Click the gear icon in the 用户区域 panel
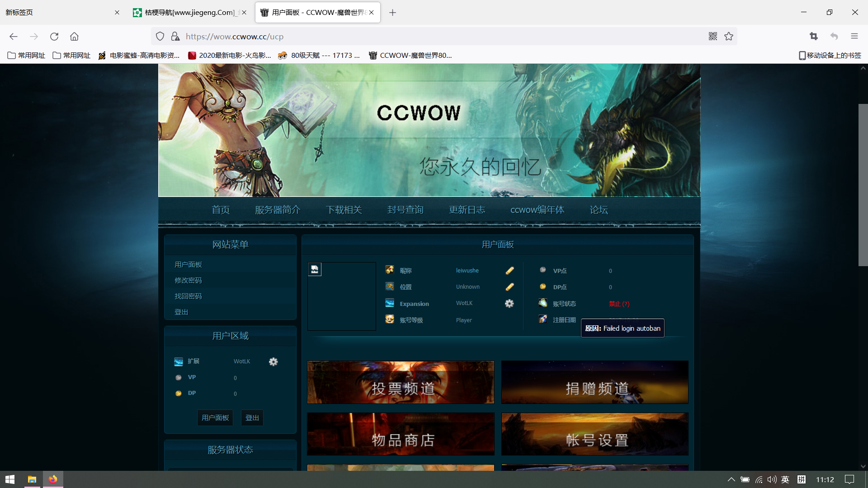The height and width of the screenshot is (488, 868). pyautogui.click(x=274, y=361)
